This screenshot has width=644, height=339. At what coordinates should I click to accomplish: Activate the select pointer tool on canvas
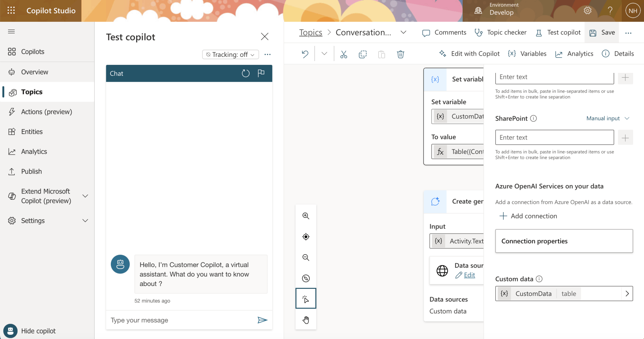click(306, 299)
